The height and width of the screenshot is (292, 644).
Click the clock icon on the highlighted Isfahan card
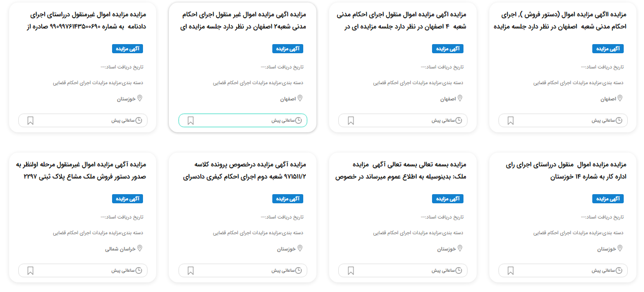pyautogui.click(x=299, y=121)
